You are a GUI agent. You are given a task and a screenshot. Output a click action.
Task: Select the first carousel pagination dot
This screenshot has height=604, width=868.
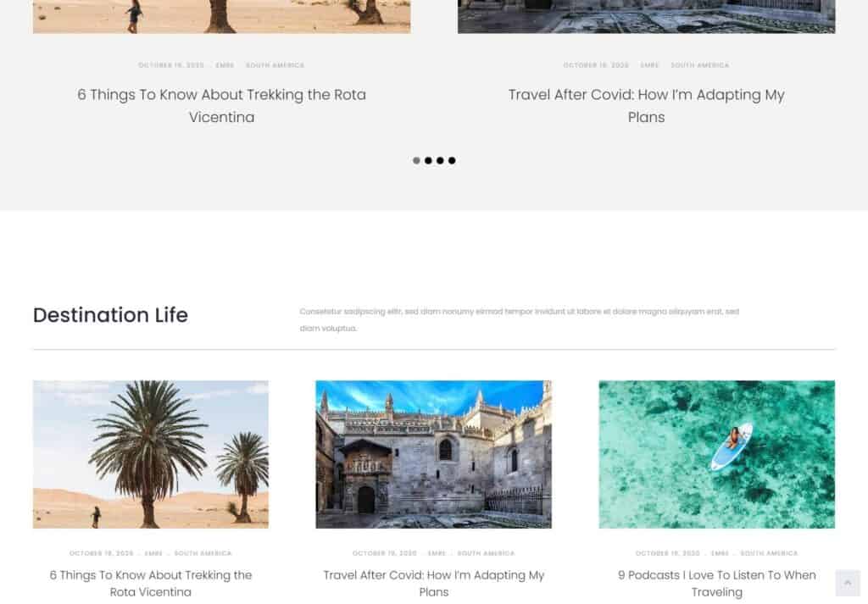416,160
